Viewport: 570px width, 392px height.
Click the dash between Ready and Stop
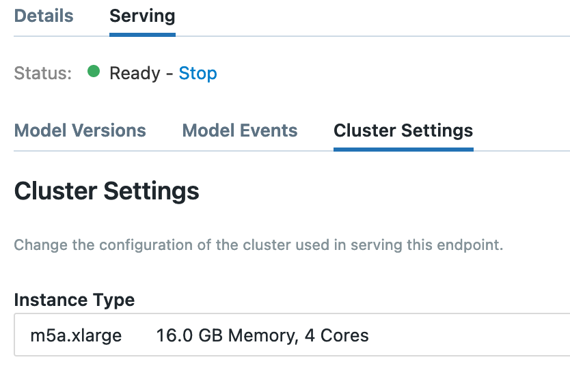pos(169,74)
